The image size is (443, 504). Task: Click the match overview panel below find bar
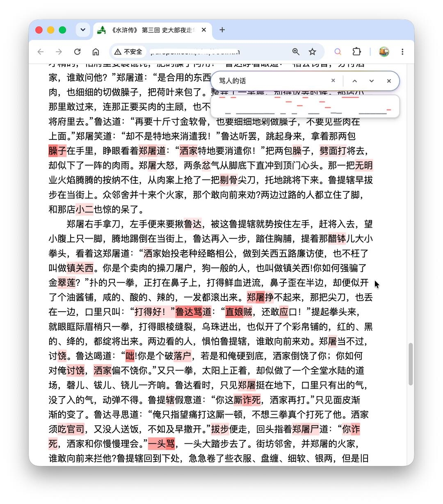[x=305, y=106]
